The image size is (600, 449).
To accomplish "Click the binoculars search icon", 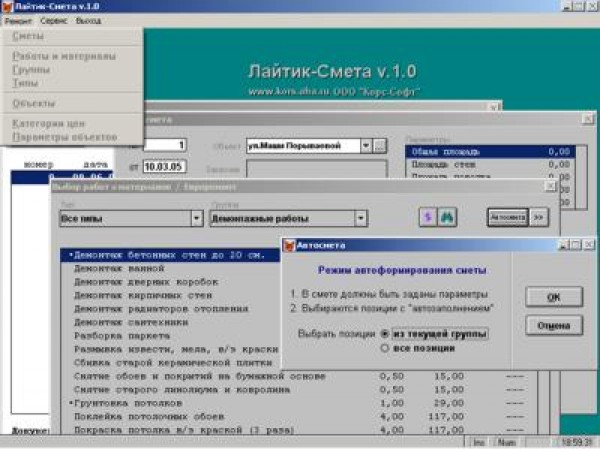I will pyautogui.click(x=447, y=216).
